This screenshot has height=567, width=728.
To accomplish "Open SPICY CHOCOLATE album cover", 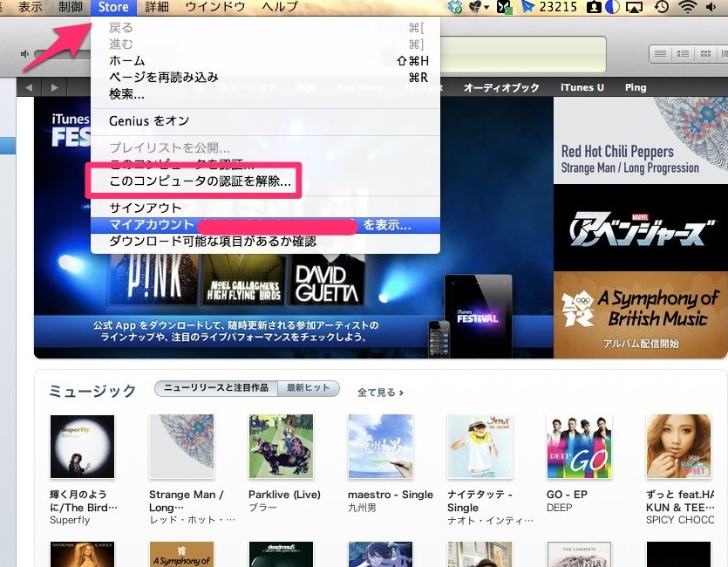I will click(x=678, y=447).
